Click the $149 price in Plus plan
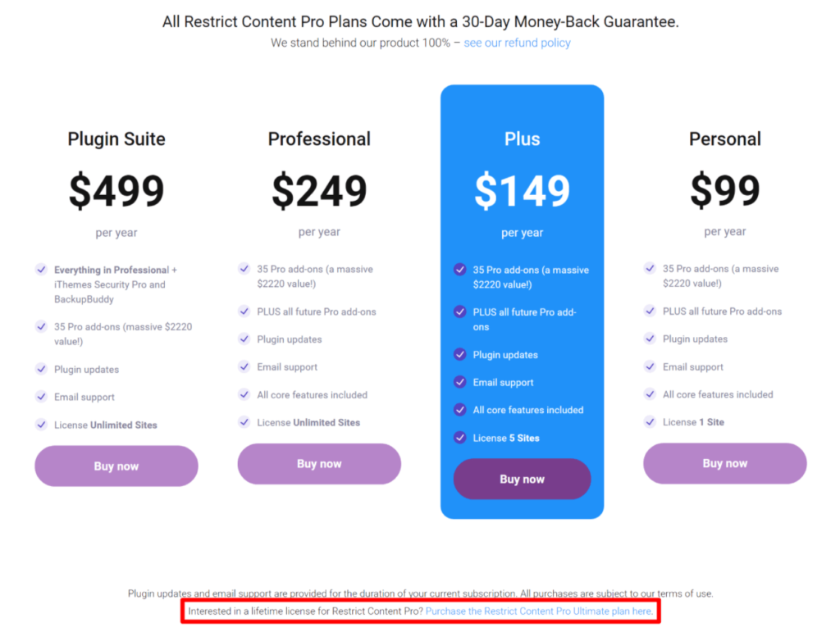 coord(522,191)
